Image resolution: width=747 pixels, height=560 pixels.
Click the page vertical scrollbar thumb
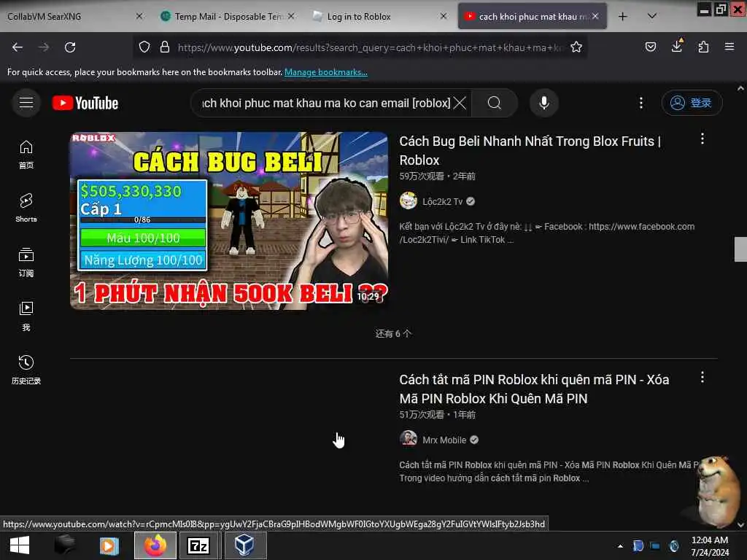(740, 249)
